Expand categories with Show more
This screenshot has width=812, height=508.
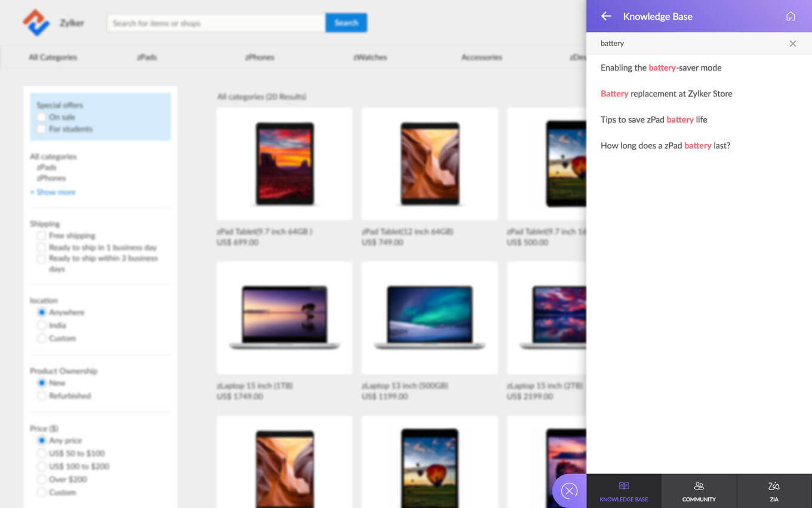(x=53, y=192)
